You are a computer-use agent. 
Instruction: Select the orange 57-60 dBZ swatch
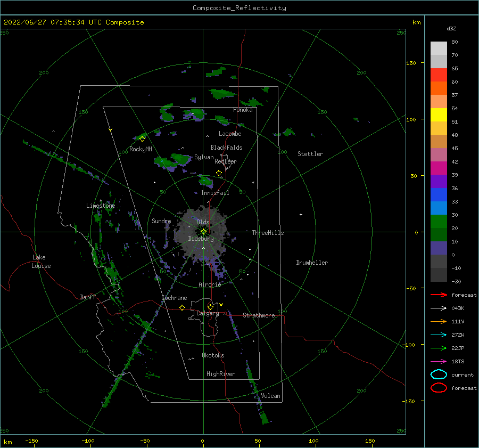pyautogui.click(x=439, y=88)
